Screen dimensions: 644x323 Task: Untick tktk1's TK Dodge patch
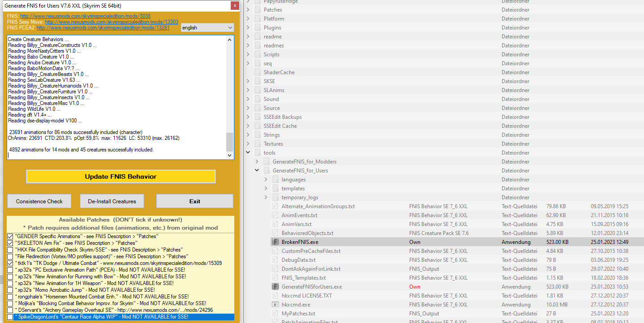tap(10, 263)
